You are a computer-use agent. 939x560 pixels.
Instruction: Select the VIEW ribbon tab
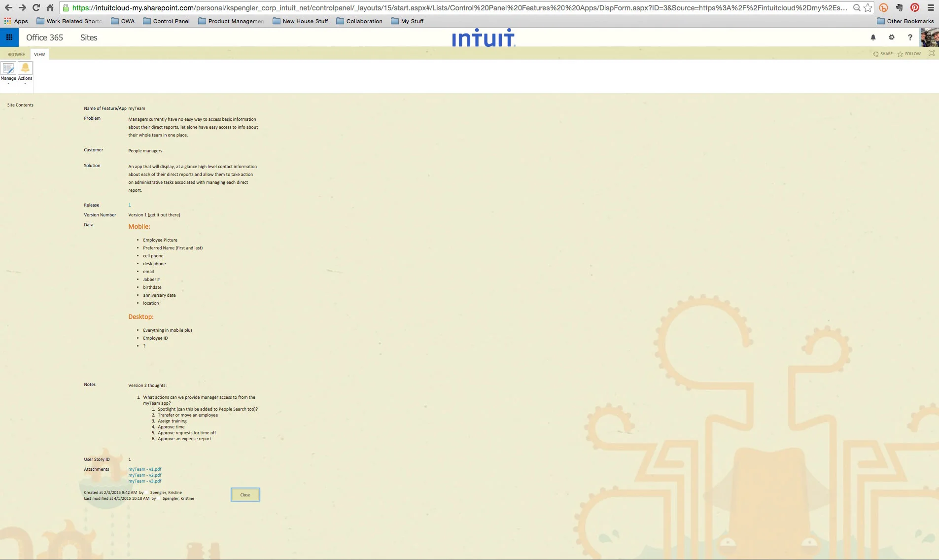click(x=39, y=54)
